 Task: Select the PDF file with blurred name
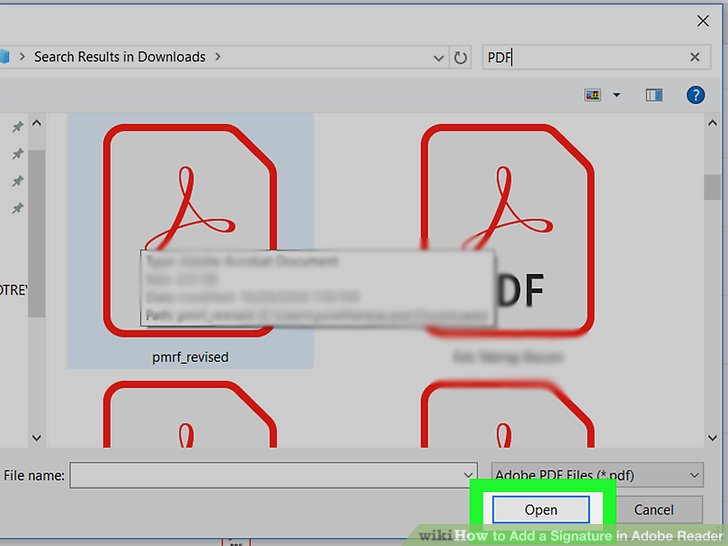507,230
